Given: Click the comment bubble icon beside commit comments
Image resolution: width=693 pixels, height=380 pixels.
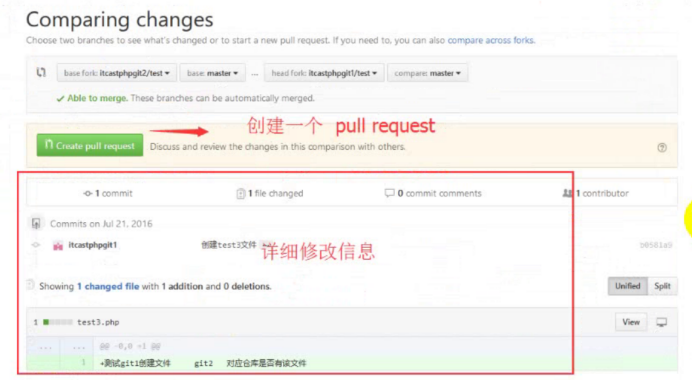Looking at the screenshot, I should 389,193.
